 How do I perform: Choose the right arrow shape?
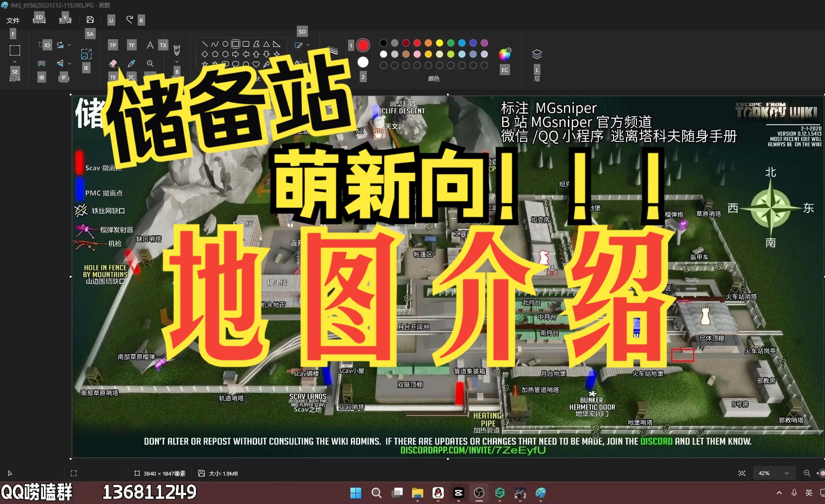point(236,54)
